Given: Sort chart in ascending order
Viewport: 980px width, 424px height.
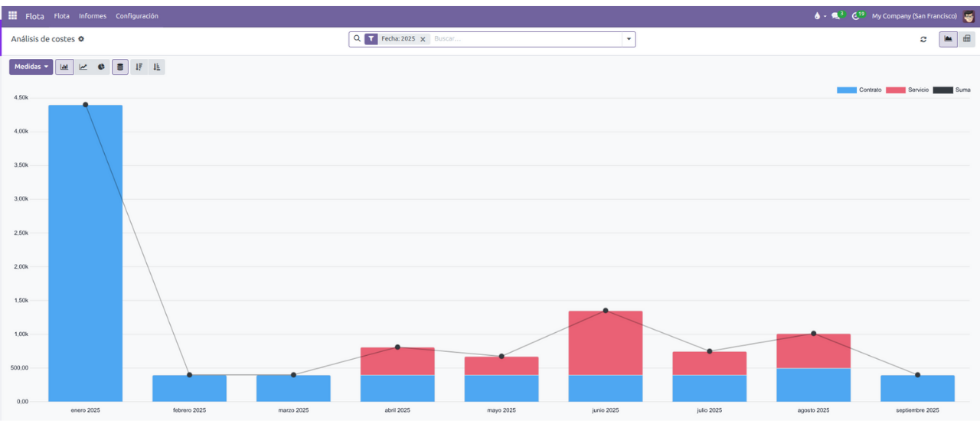Looking at the screenshot, I should click(x=156, y=67).
